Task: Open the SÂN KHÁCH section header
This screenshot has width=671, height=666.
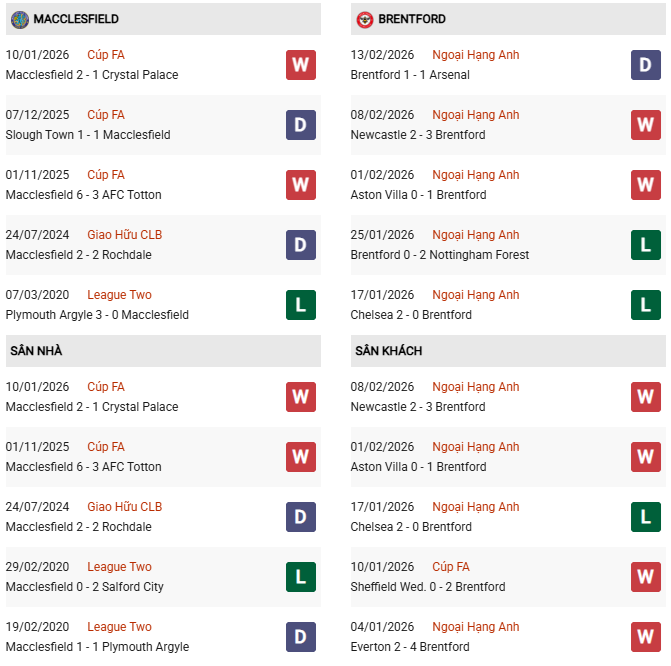Action: [x=388, y=351]
